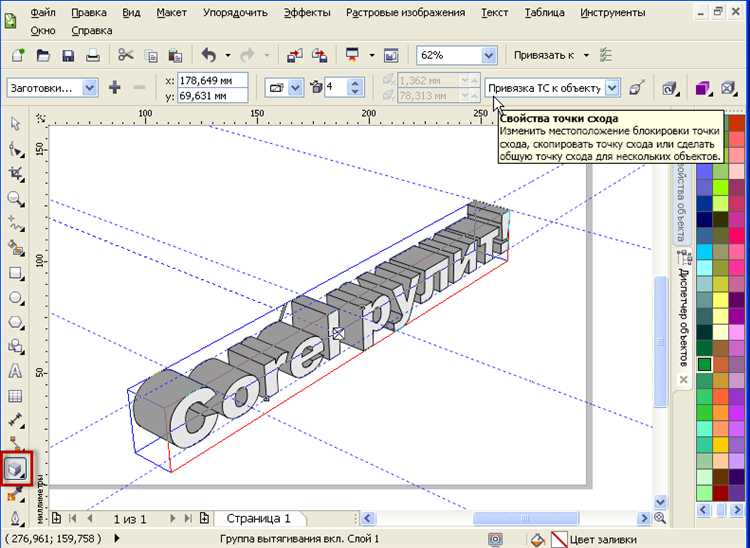
Task: Open snap options icon beside Привязать к
Action: click(x=606, y=55)
